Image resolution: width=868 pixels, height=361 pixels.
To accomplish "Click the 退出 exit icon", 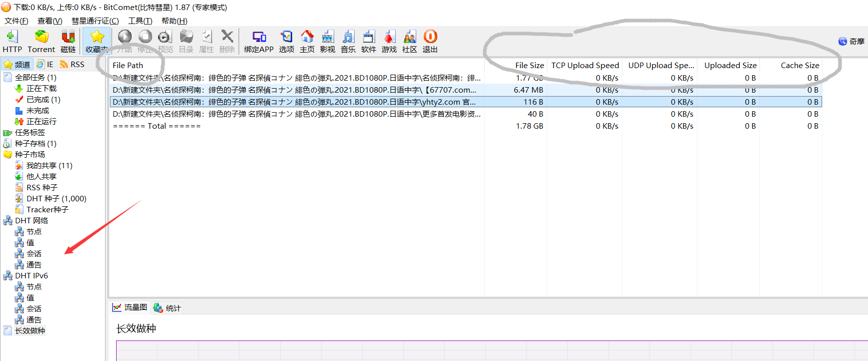I will 430,41.
